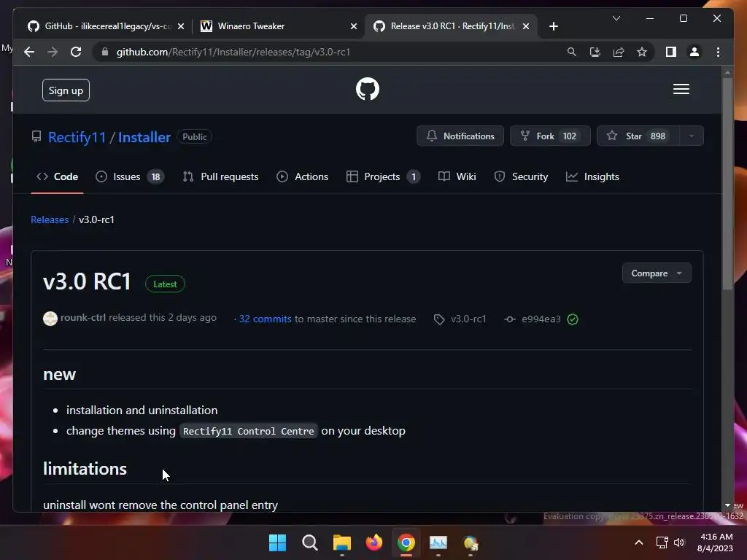
Task: Expand Chrome tab search chevron
Action: click(616, 18)
